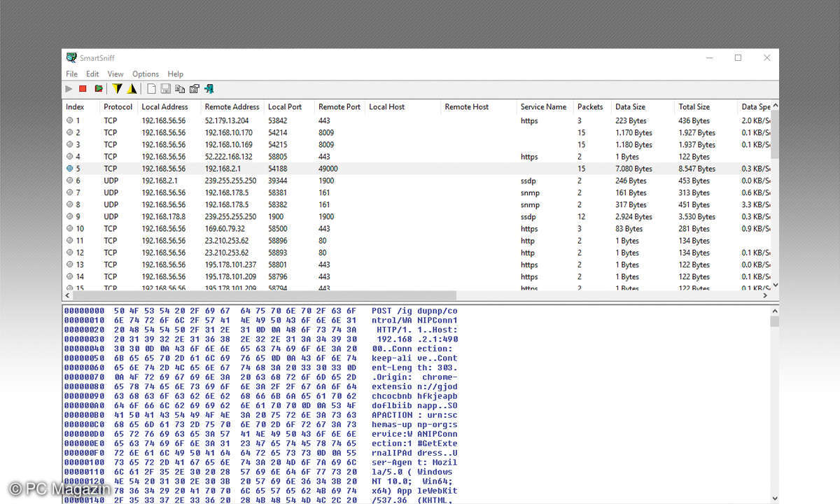
Task: Click the copy selected items icon
Action: (x=180, y=89)
